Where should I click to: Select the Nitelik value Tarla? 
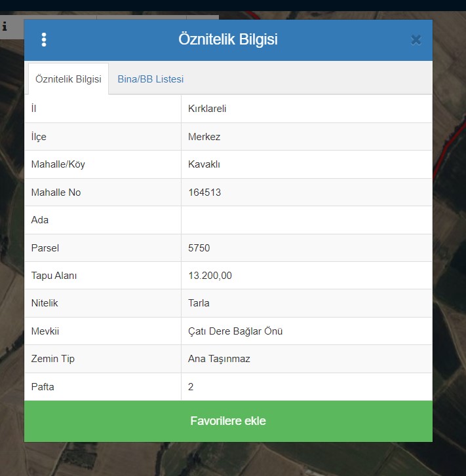click(199, 303)
